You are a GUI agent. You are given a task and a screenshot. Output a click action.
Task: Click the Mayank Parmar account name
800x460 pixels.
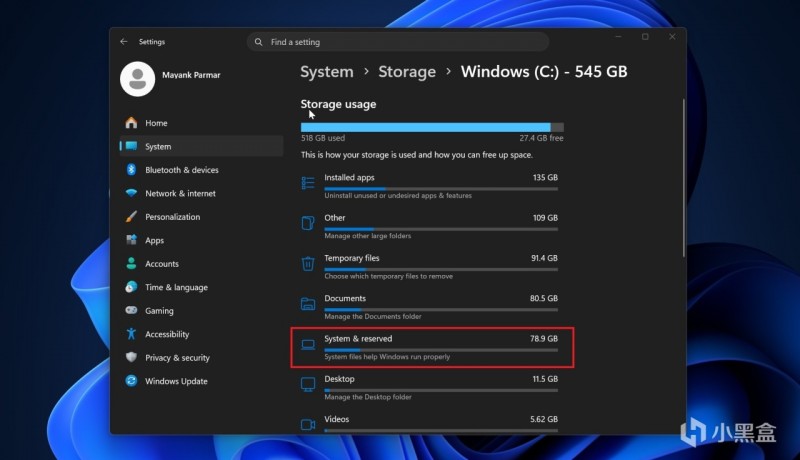click(x=191, y=75)
